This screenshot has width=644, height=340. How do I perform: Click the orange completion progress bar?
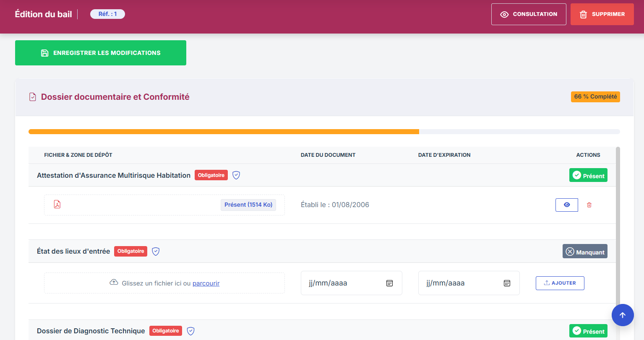click(224, 132)
